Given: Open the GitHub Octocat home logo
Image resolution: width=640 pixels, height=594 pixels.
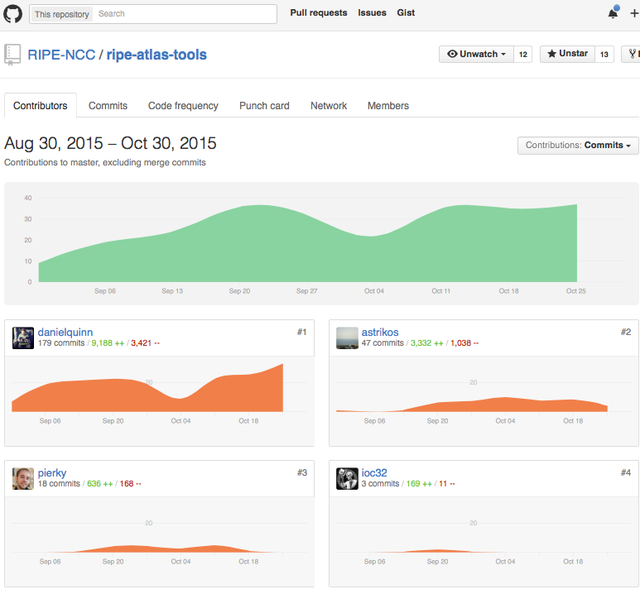Looking at the screenshot, I should (13, 13).
